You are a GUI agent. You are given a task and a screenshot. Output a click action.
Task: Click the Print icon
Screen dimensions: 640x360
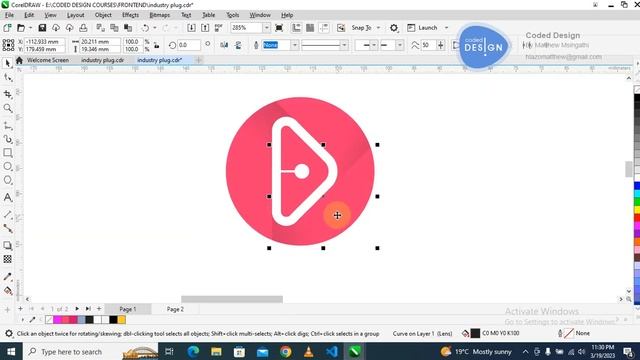pos(83,28)
